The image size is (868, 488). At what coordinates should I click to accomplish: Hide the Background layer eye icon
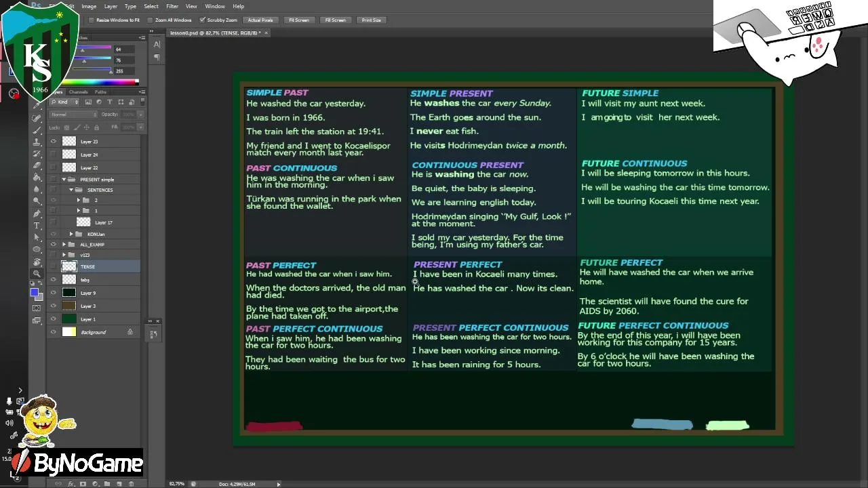pyautogui.click(x=54, y=332)
